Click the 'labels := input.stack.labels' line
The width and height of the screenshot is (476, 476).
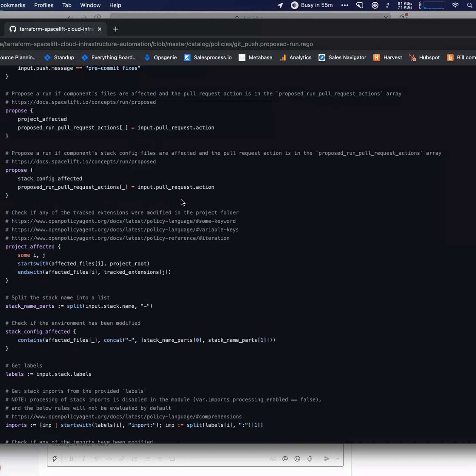pyautogui.click(x=48, y=374)
